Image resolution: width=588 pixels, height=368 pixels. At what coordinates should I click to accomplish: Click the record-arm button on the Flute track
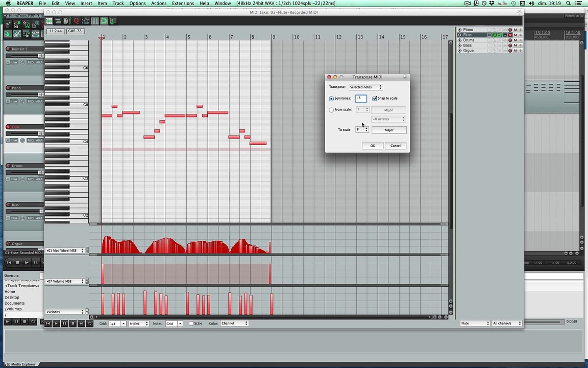pos(510,35)
